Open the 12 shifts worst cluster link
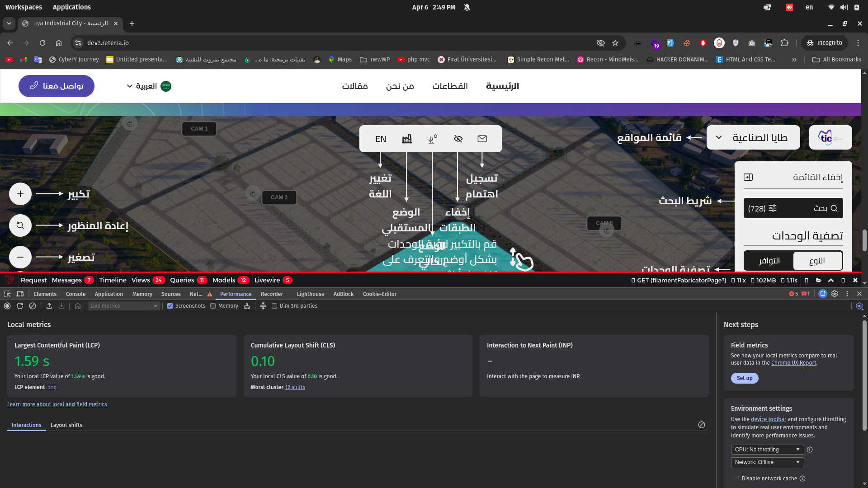The width and height of the screenshot is (868, 488). click(295, 387)
